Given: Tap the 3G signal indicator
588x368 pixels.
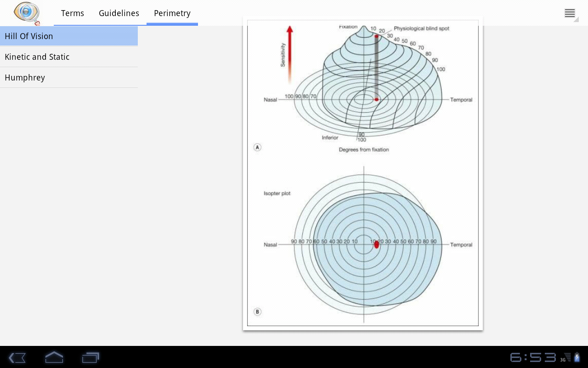Looking at the screenshot, I should click(x=565, y=357).
